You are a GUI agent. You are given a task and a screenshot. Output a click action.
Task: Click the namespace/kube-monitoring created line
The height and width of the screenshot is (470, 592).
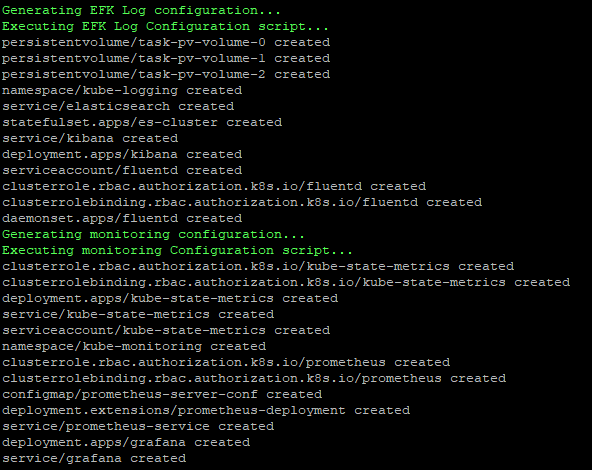pos(134,347)
